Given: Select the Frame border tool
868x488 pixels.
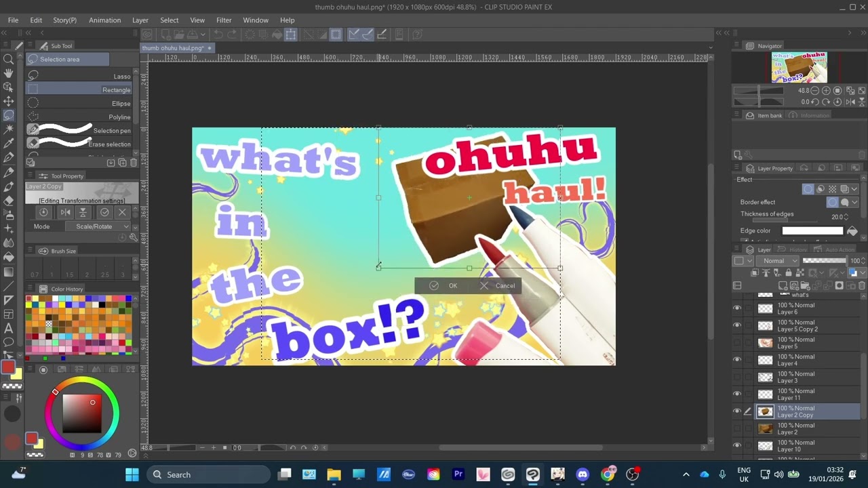Looking at the screenshot, I should 9,314.
